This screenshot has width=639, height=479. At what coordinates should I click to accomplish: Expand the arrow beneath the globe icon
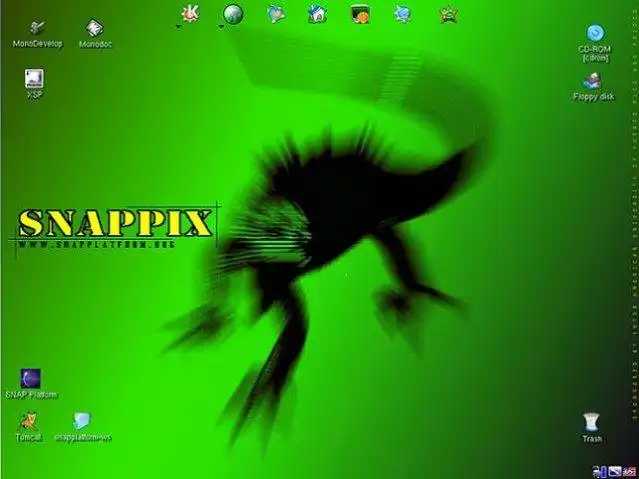(221, 27)
